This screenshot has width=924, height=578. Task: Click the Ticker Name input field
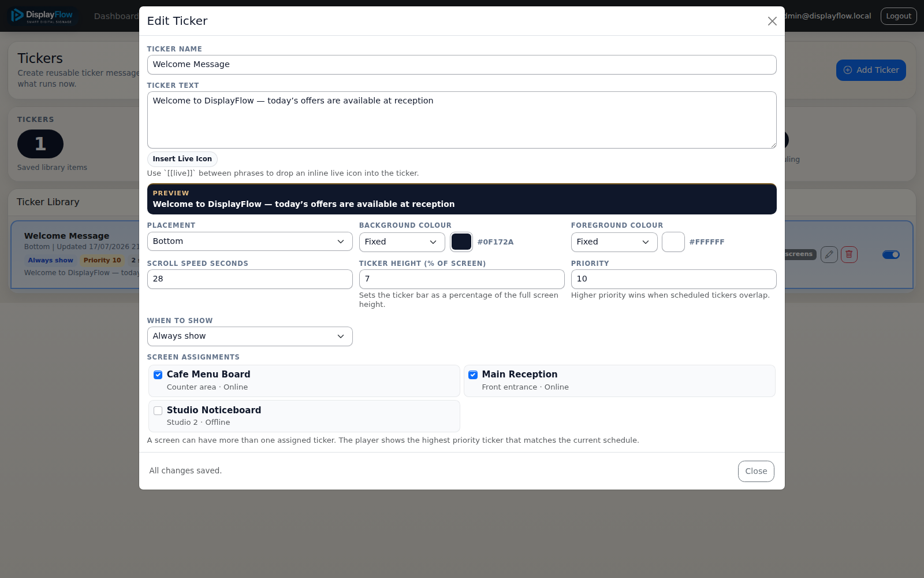[x=461, y=65]
